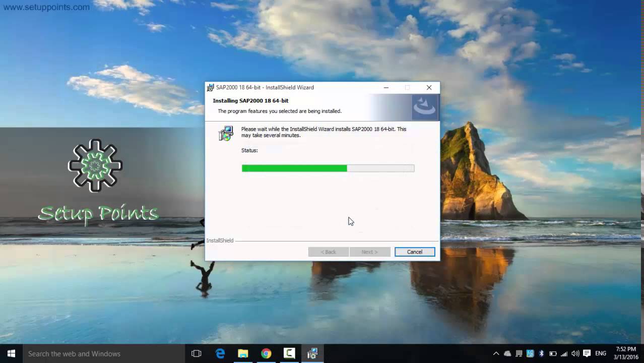This screenshot has width=644, height=363.
Task: Select the installer taskbar button
Action: 312,353
